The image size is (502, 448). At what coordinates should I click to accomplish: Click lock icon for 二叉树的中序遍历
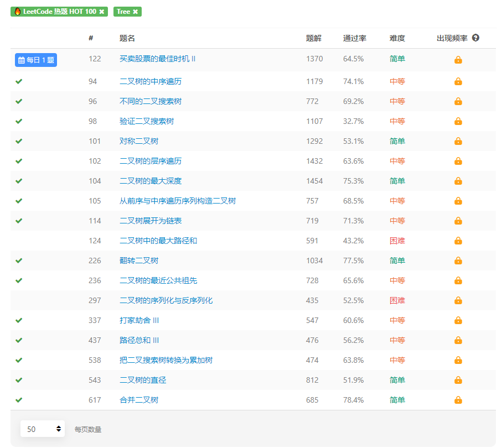[458, 82]
